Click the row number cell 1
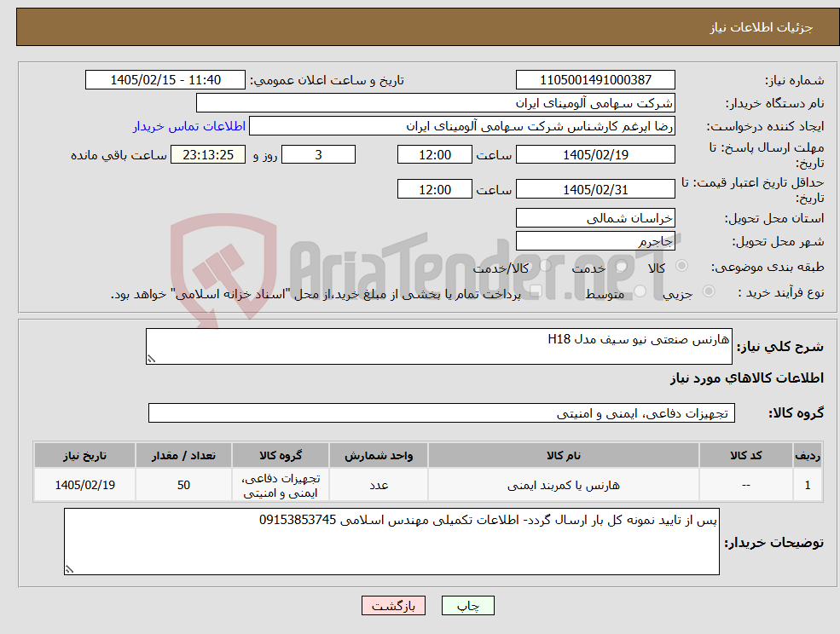This screenshot has width=840, height=634. click(808, 485)
